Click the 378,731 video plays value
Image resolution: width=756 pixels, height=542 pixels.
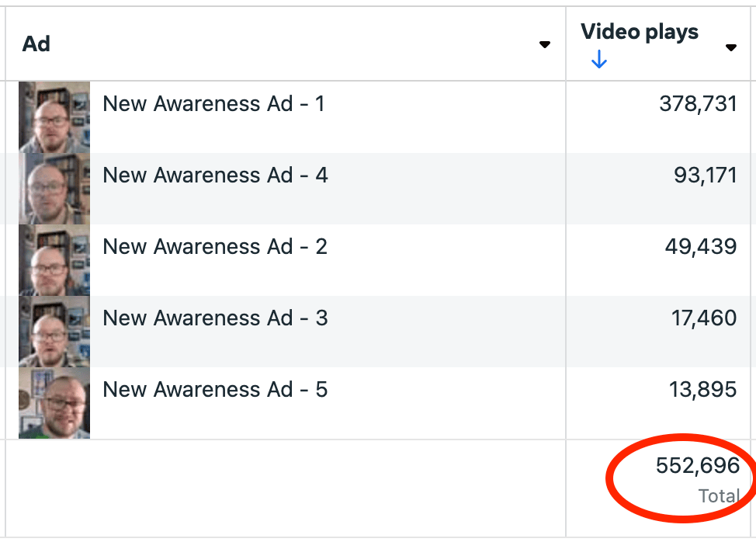click(697, 104)
